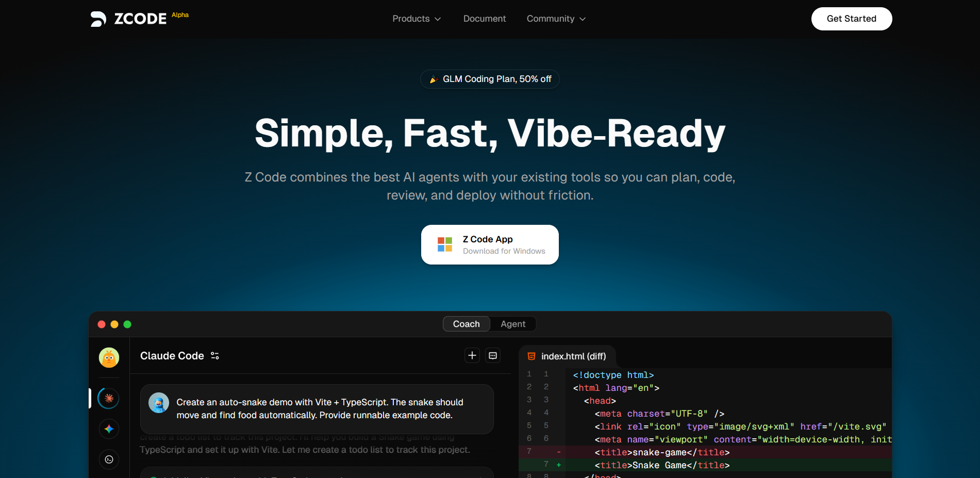The image size is (980, 478).
Task: Click the yellow minimize dot in app mockup
Action: (114, 324)
